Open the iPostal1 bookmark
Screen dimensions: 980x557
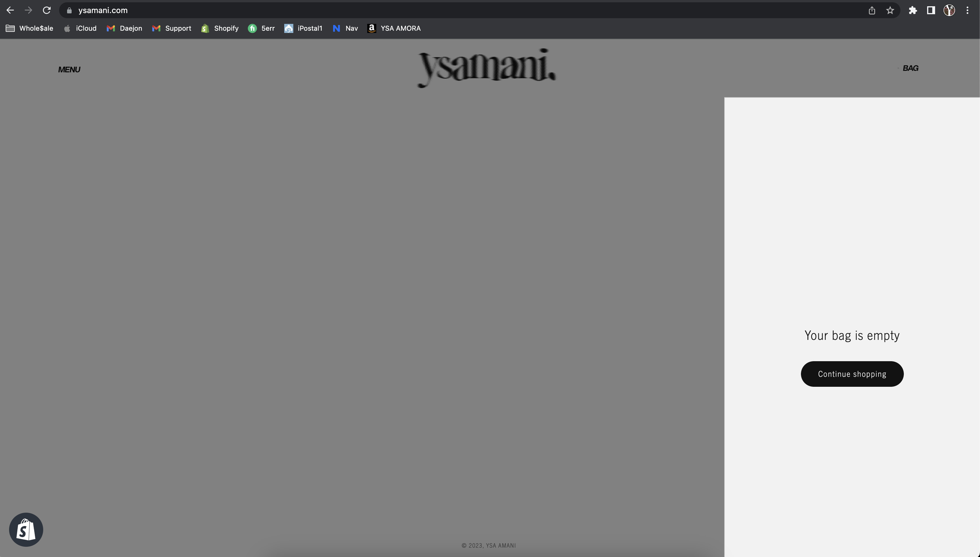click(x=303, y=28)
